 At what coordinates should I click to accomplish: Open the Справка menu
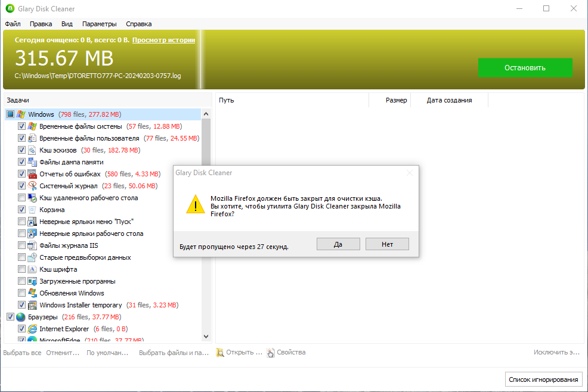tap(138, 24)
